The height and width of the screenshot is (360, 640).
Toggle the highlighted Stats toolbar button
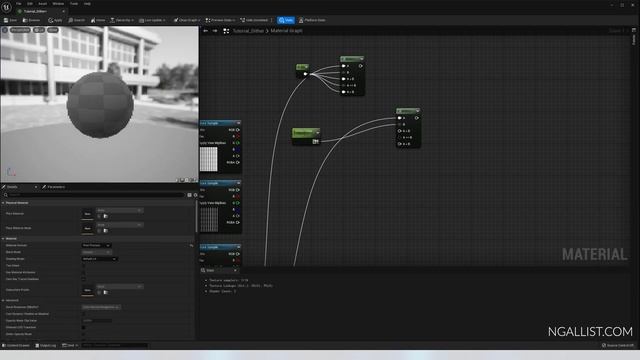pos(286,20)
